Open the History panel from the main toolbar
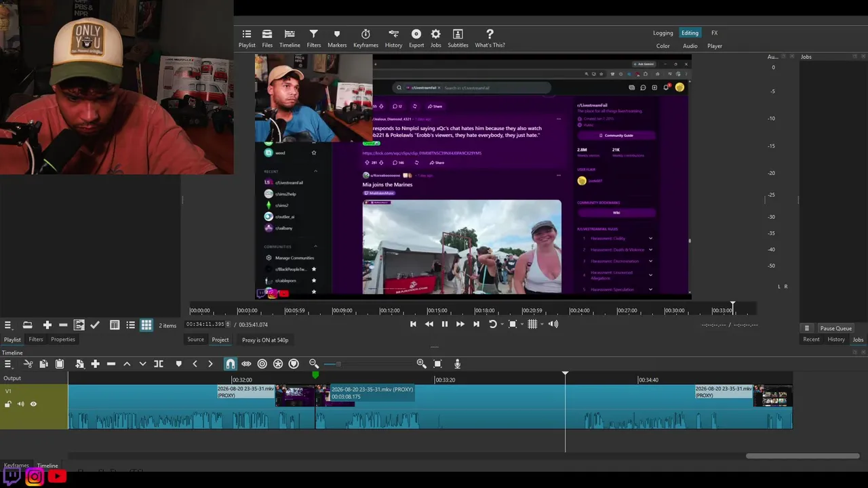The height and width of the screenshot is (488, 868). [393, 39]
